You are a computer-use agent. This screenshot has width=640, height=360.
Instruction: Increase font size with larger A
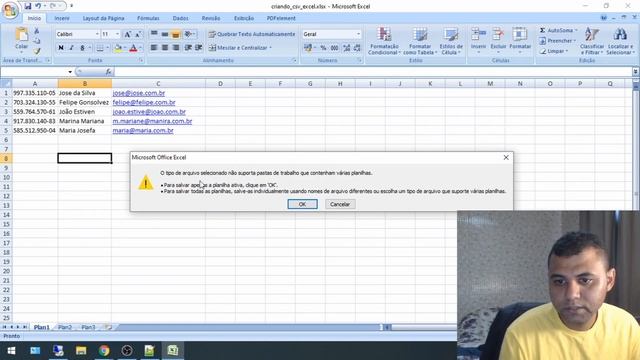[127, 34]
